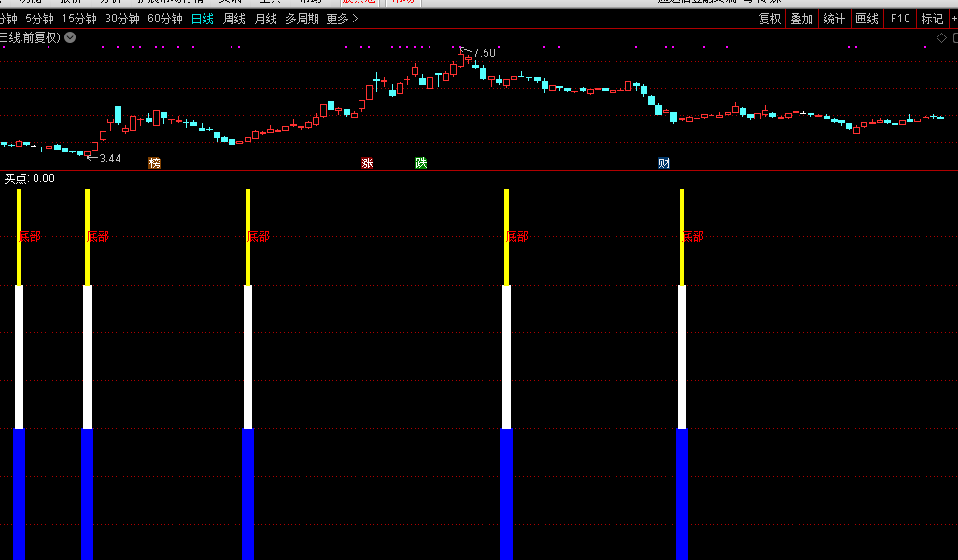The image size is (958, 560).
Task: Click the plus icon after 标记
Action: [x=953, y=19]
